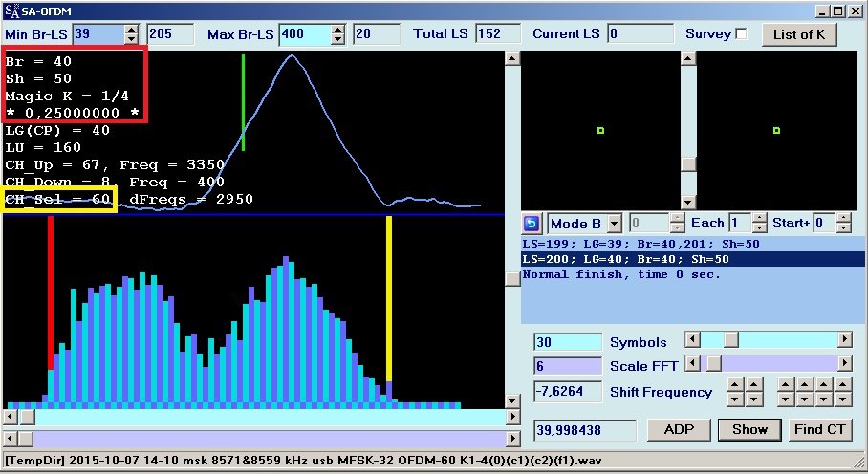Screen dimensions: 868x474
Task: Click the field showing 20 next to Max Br-LS
Action: [377, 34]
